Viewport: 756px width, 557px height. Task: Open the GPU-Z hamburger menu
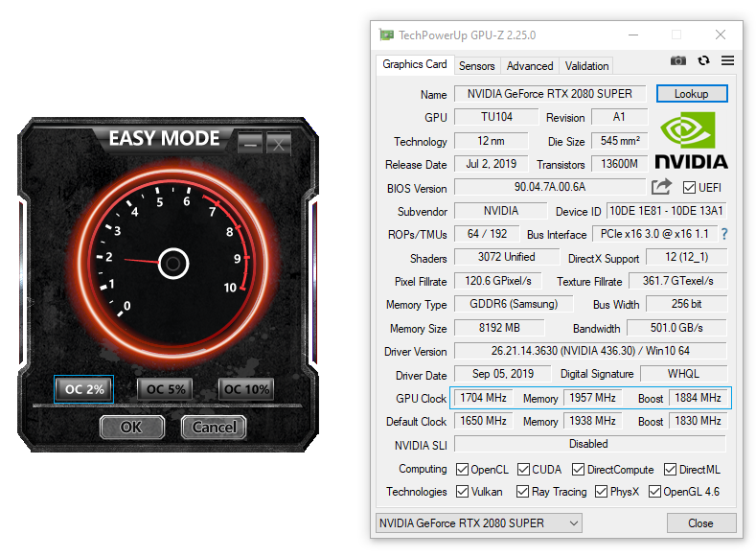point(727,60)
